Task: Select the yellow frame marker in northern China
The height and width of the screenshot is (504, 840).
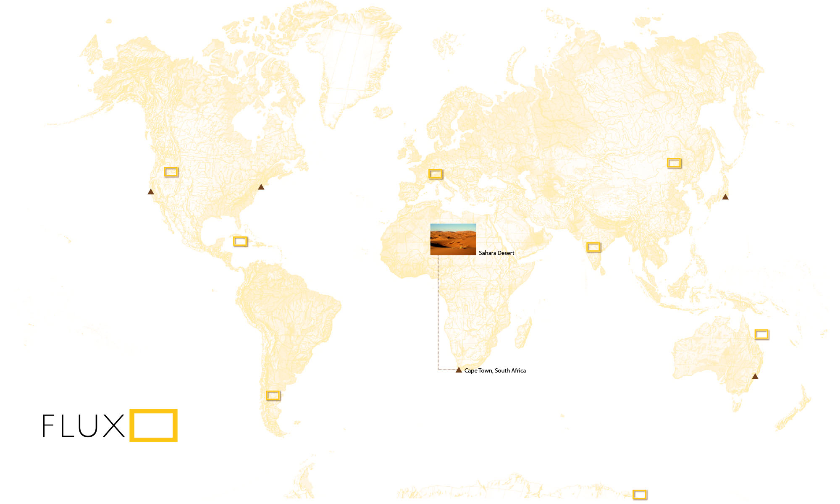Action: pos(674,163)
